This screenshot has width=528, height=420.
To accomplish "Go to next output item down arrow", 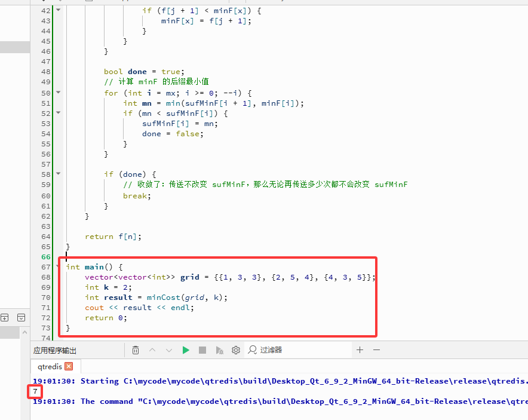I will coord(169,350).
